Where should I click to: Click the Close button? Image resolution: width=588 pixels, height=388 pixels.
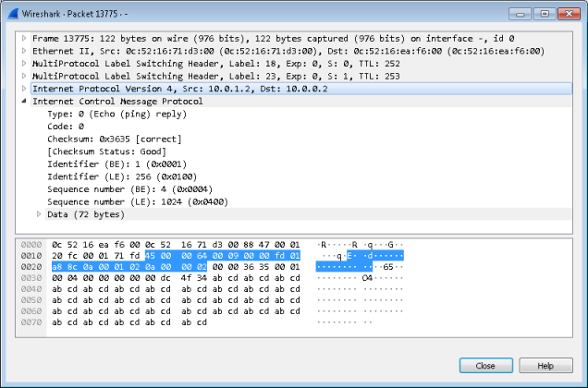click(x=486, y=366)
